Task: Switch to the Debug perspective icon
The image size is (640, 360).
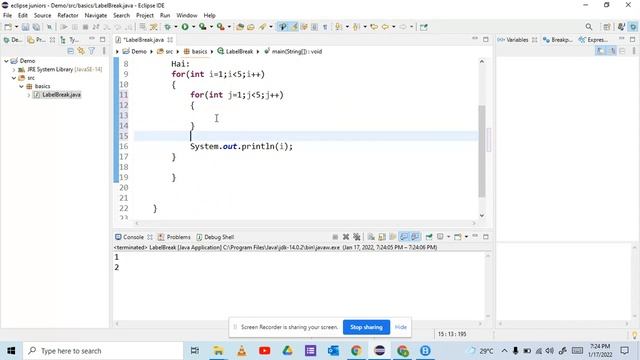Action: coord(633,27)
